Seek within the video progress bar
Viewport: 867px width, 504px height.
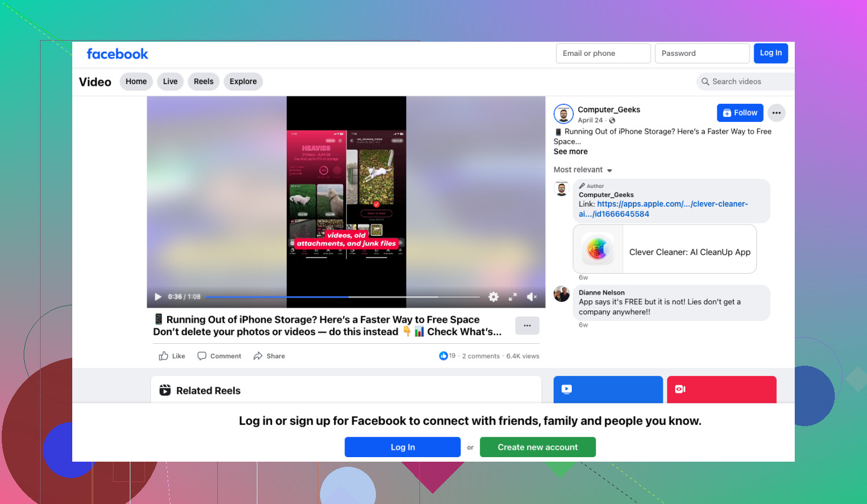click(x=343, y=297)
